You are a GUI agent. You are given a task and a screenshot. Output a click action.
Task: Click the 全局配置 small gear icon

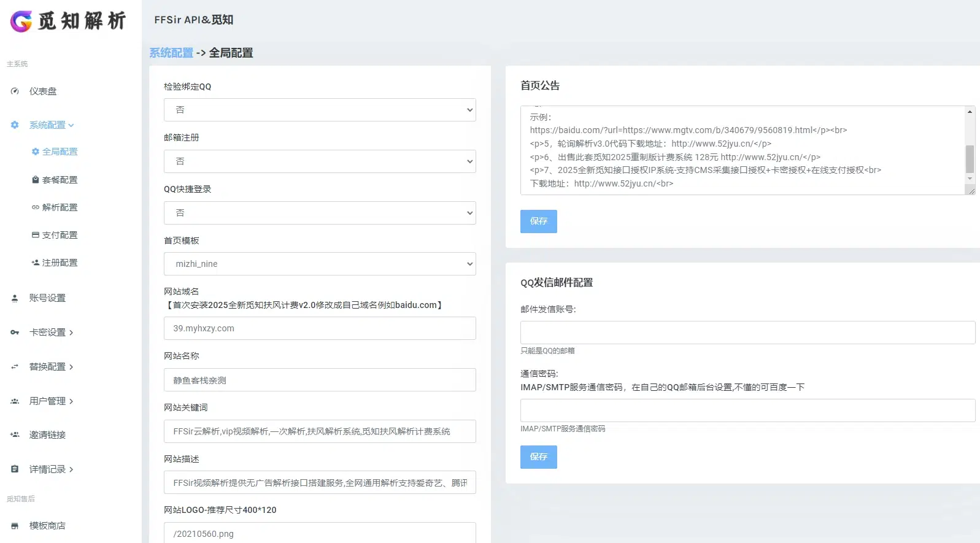(36, 152)
